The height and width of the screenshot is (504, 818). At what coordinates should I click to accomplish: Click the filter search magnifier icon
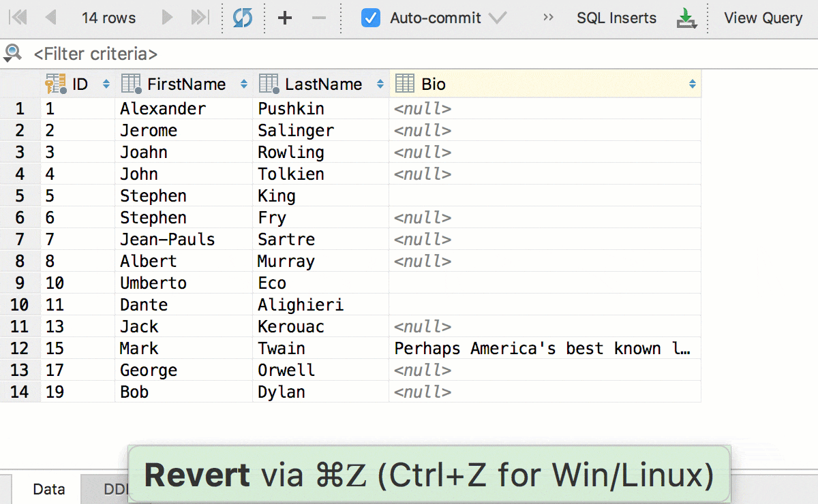coord(12,53)
